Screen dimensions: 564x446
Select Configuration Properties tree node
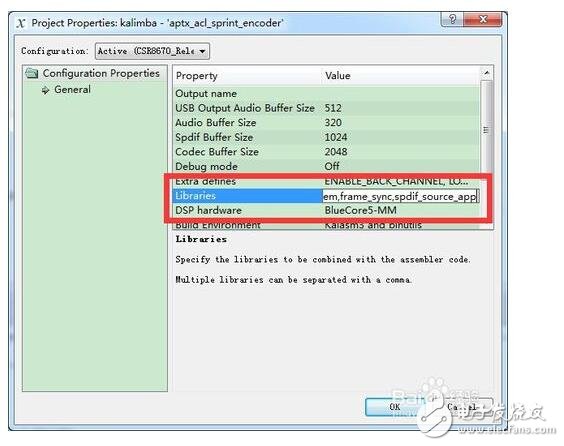(101, 73)
